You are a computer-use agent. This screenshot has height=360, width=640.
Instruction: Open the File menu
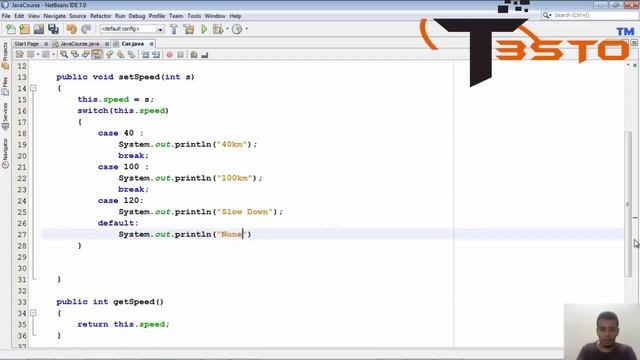[6, 16]
